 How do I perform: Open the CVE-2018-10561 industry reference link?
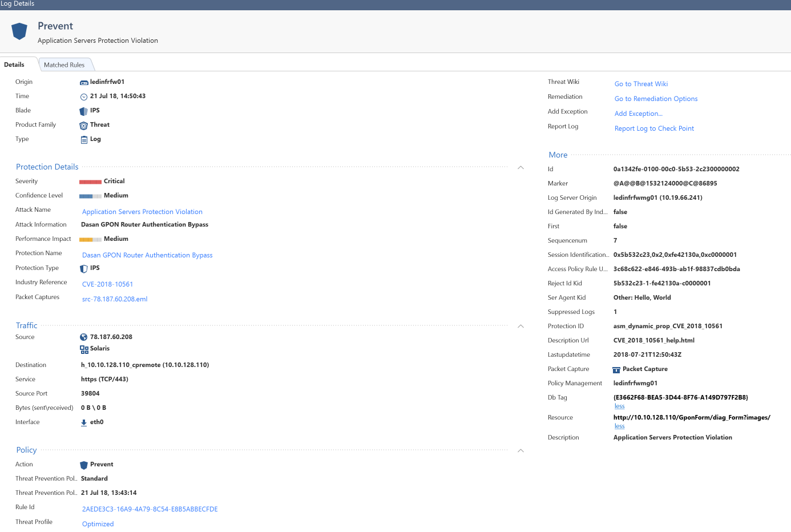click(x=107, y=284)
